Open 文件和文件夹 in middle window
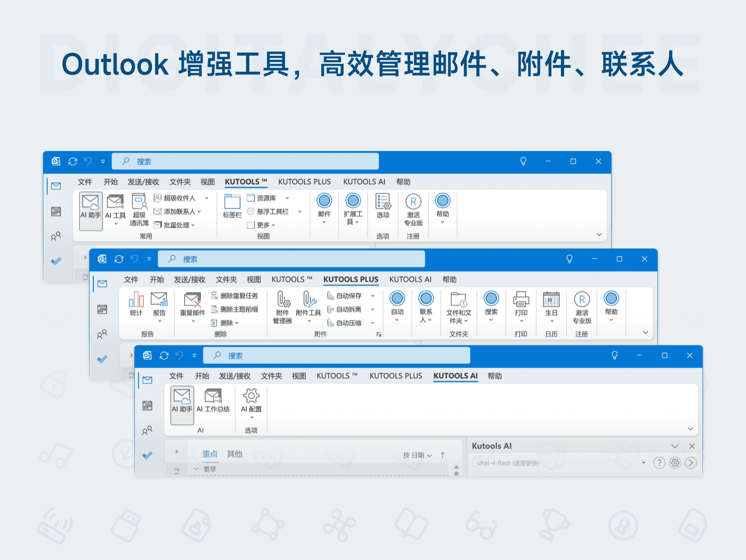Viewport: 746px width, 560px height. (458, 308)
